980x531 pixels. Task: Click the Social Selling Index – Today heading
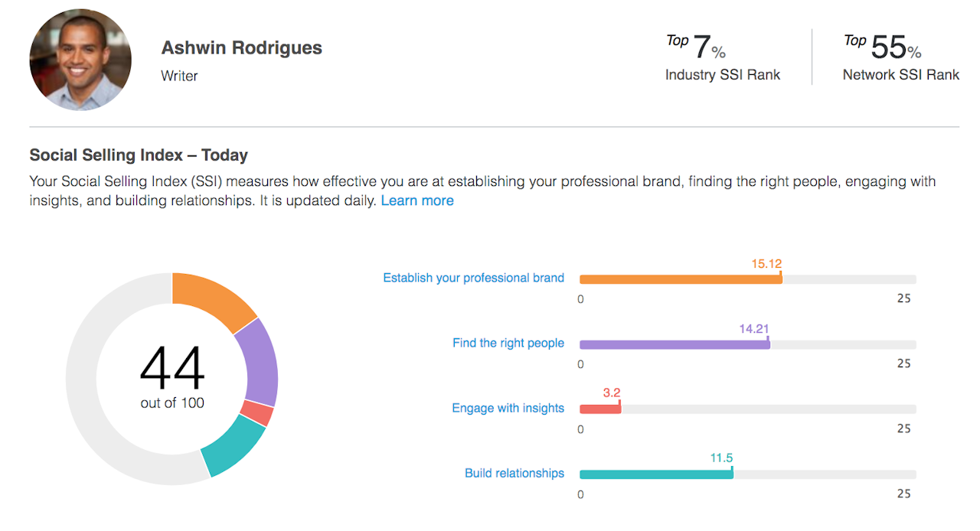point(138,155)
